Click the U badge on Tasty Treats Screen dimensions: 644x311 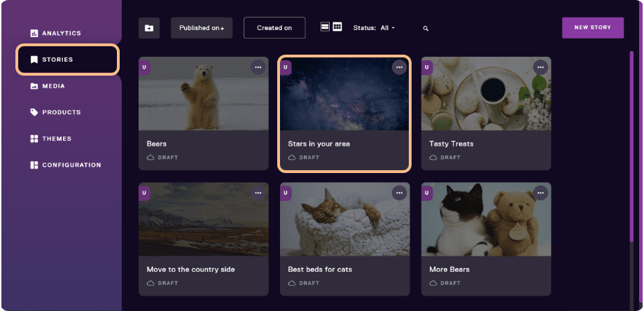pos(427,67)
